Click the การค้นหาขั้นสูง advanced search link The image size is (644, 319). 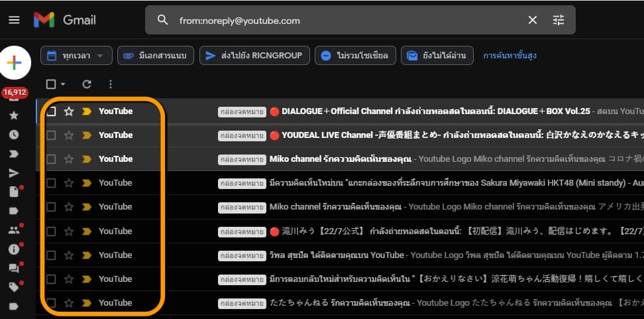pos(510,56)
